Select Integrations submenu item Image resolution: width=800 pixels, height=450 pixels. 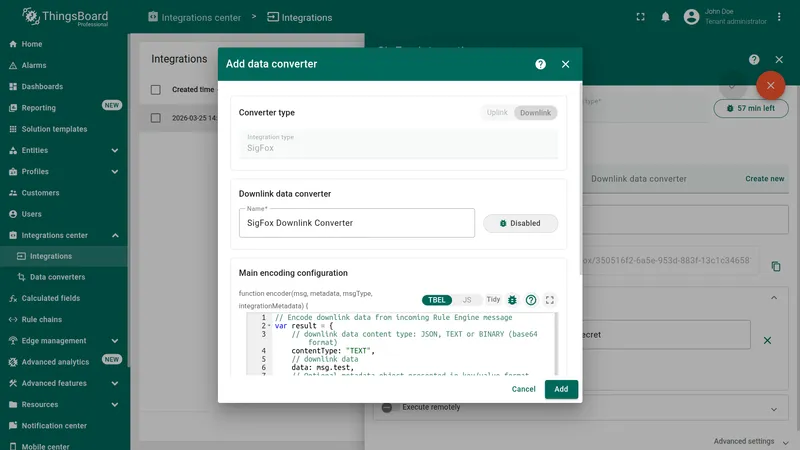point(64,256)
